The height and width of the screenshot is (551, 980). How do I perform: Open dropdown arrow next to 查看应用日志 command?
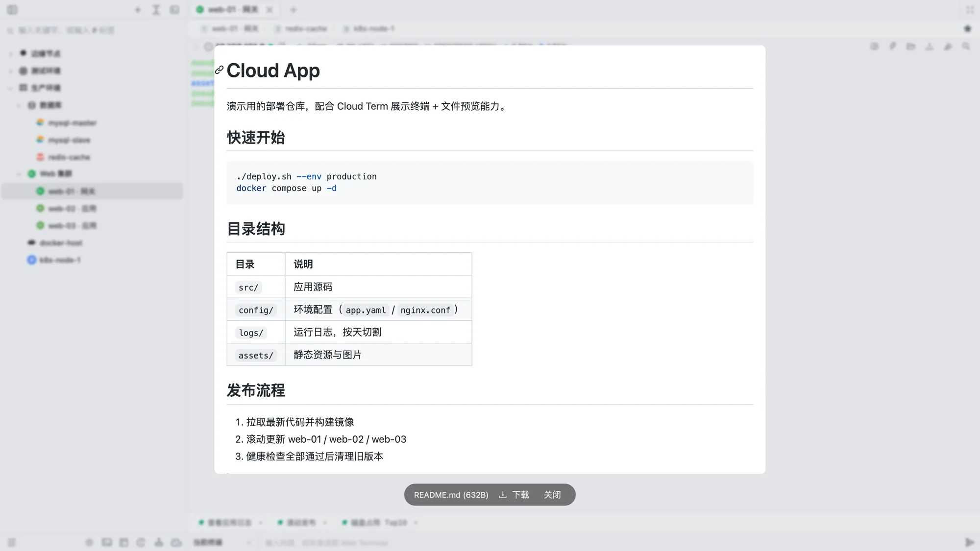(261, 523)
